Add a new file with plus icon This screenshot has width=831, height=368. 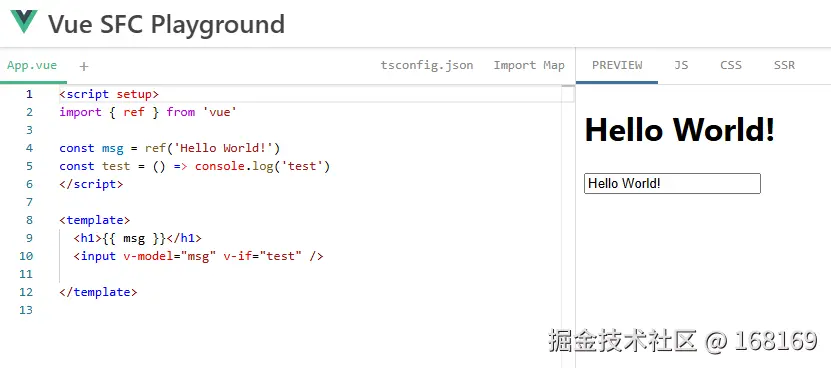pos(84,66)
